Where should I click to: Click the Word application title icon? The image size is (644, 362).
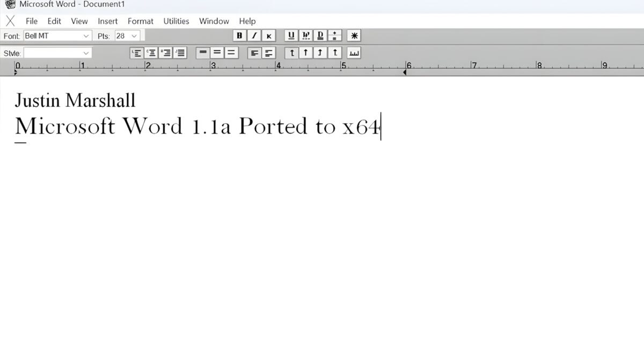(x=10, y=5)
